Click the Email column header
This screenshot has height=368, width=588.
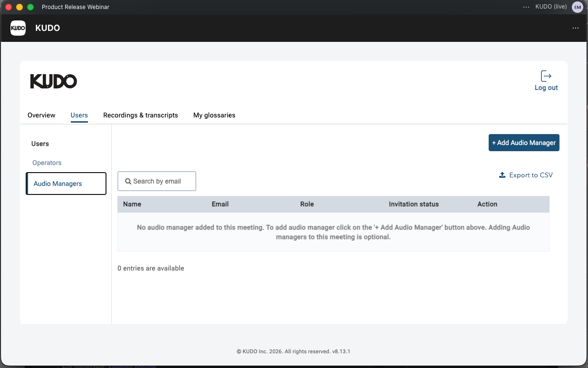[x=220, y=204]
